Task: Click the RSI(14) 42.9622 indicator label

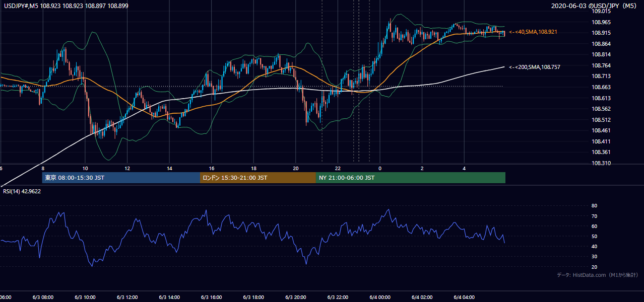Action: [x=23, y=191]
